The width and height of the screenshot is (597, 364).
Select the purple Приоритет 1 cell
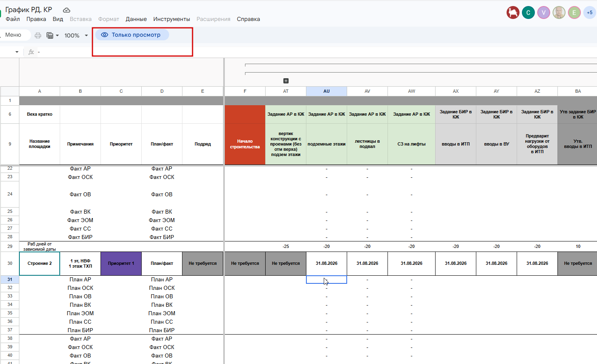click(121, 263)
